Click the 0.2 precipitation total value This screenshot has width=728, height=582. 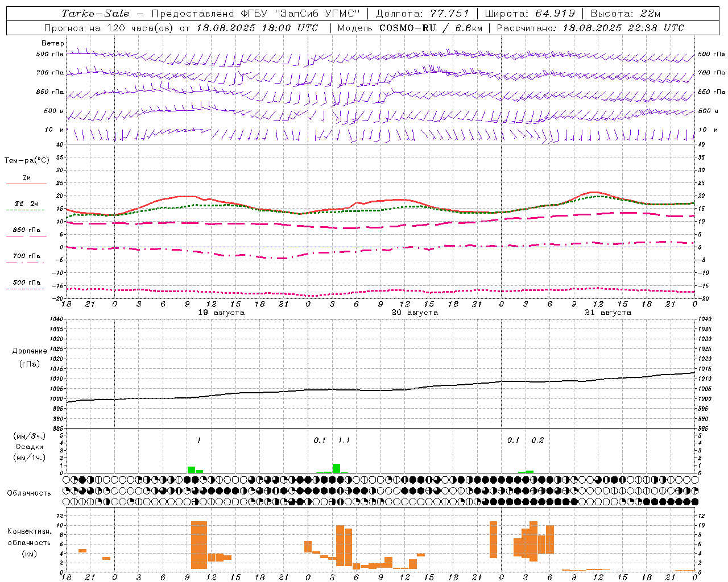[537, 440]
